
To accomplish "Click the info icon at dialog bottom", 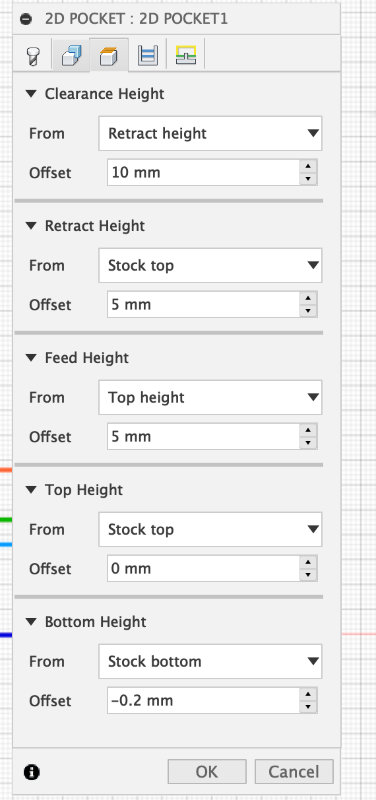I will coord(32,772).
